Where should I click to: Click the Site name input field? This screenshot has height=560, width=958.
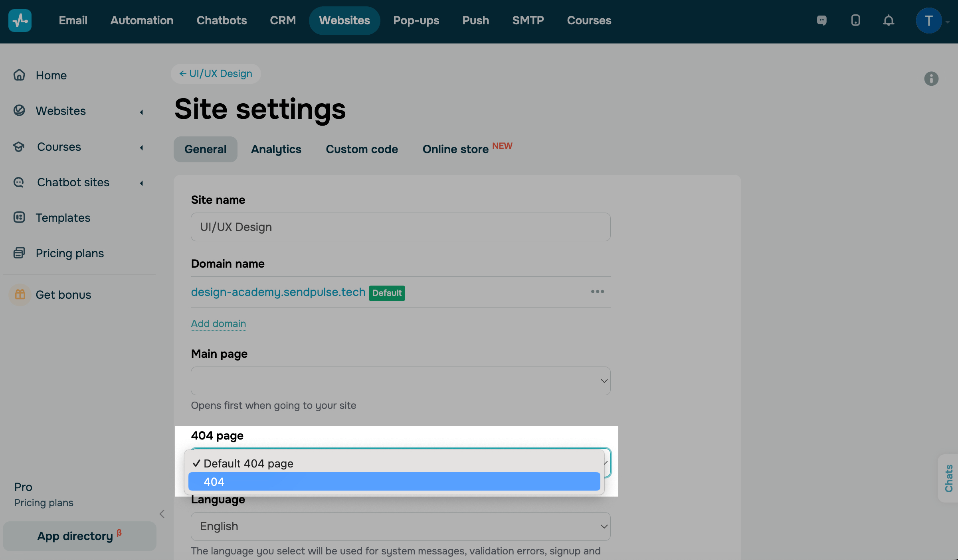tap(400, 227)
